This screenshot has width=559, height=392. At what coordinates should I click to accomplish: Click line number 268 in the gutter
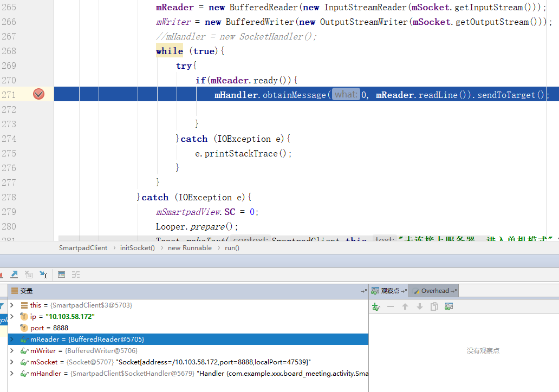click(x=9, y=51)
